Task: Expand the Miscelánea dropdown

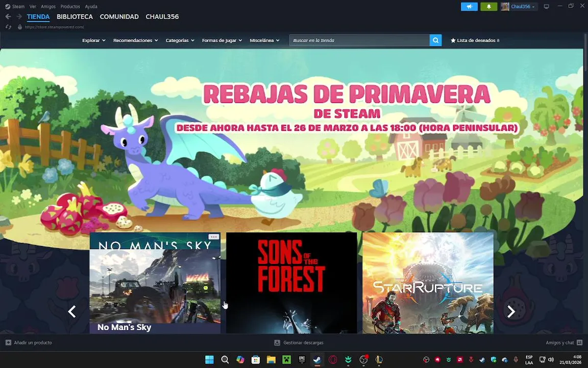Action: click(x=264, y=40)
